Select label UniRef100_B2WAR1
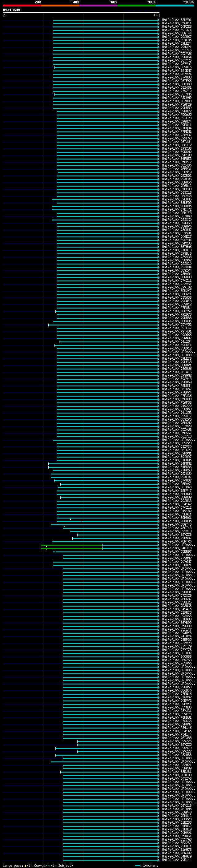 (177, 565)
